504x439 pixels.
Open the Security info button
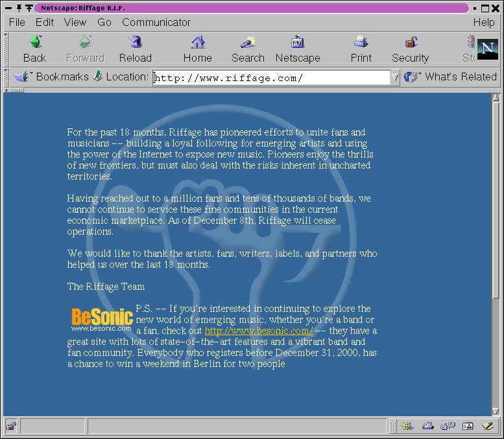pyautogui.click(x=411, y=49)
